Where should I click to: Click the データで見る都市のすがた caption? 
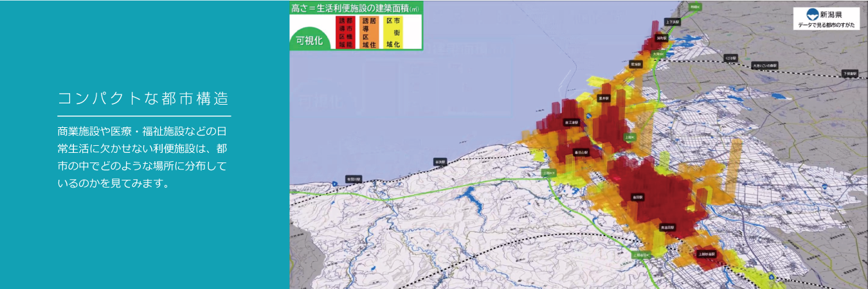click(826, 24)
